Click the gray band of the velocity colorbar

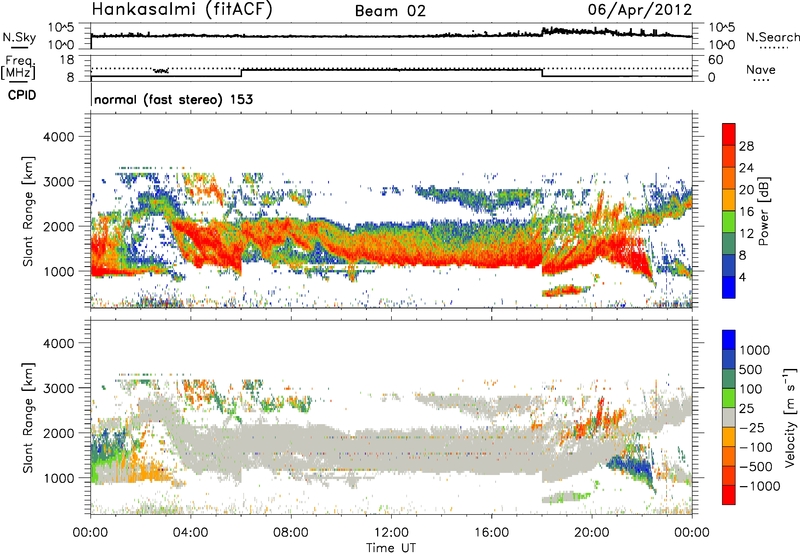(729, 417)
